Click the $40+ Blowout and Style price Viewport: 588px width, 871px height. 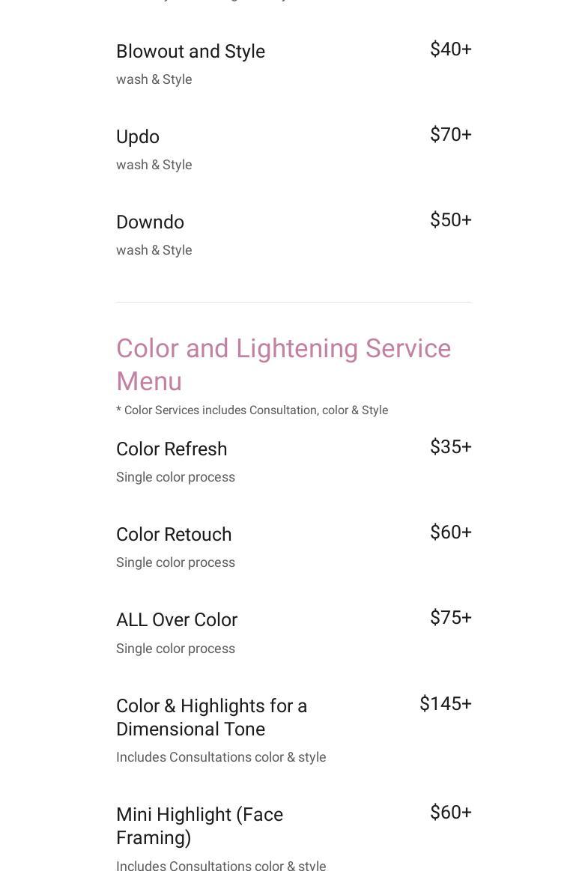450,49
